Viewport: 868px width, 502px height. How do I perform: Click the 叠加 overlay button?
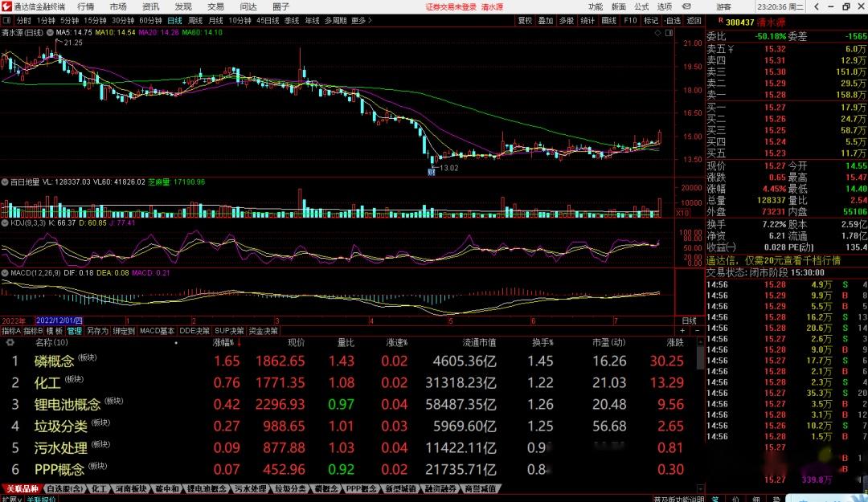[x=546, y=20]
